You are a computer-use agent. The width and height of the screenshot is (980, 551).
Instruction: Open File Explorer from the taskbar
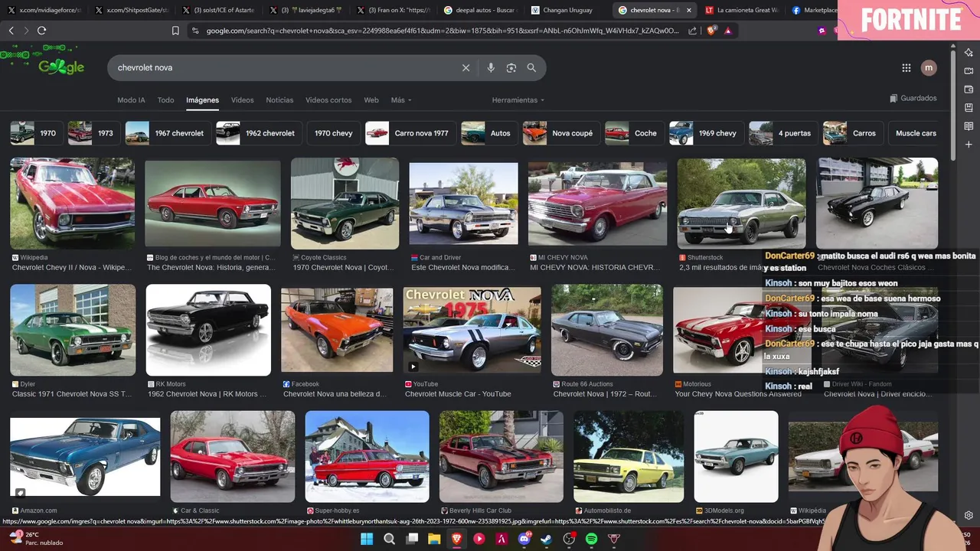[x=434, y=539]
